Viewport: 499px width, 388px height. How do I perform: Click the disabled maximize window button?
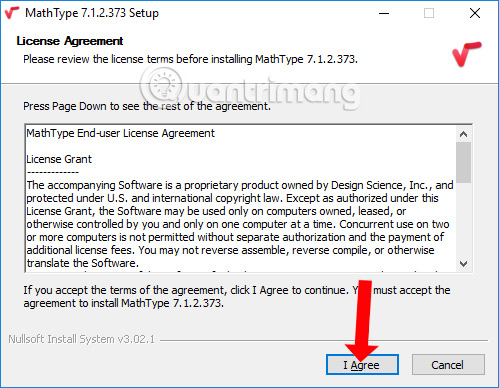pyautogui.click(x=429, y=13)
